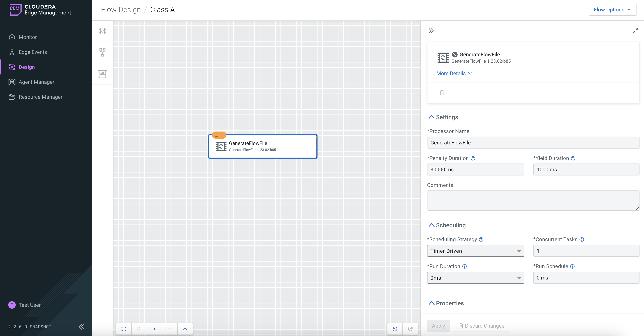Click the fit-to-screen icon on canvas toolbar

tap(124, 329)
